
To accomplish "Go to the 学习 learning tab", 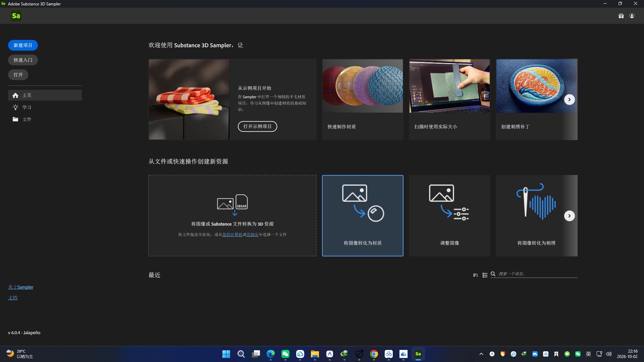I will pyautogui.click(x=45, y=107).
